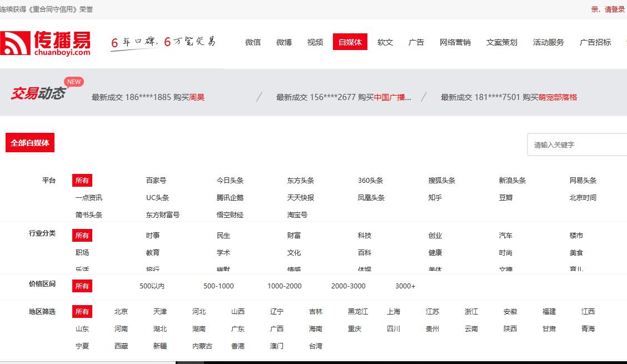
Task: Filter region by 北京
Action: coord(121,312)
